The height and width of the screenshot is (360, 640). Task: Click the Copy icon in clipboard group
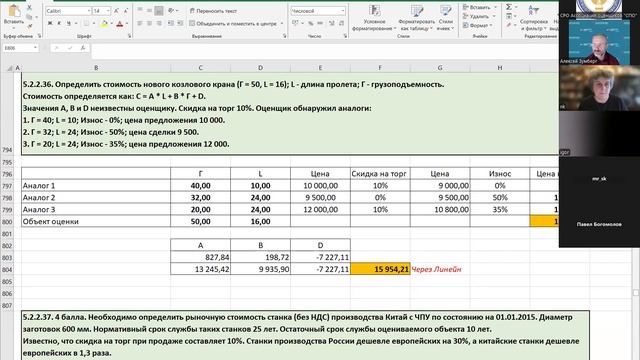[x=29, y=17]
